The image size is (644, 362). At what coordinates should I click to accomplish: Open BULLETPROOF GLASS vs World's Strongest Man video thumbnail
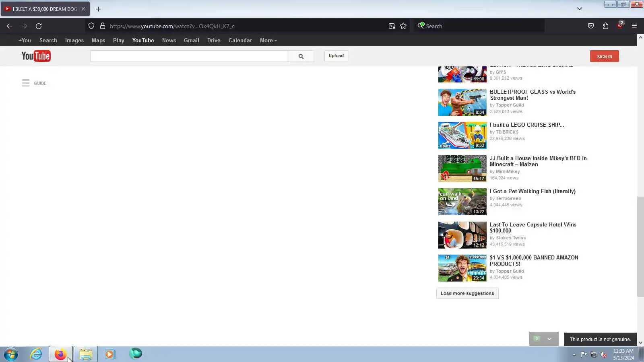462,102
